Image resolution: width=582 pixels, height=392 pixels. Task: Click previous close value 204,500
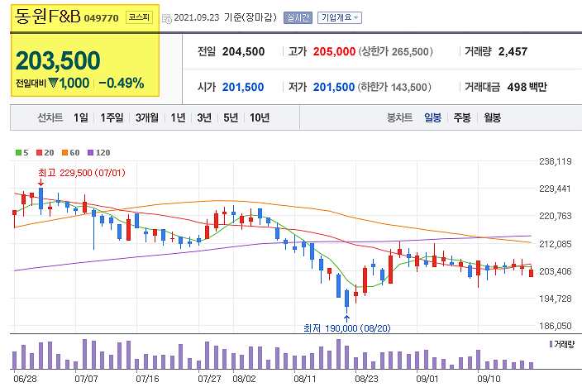coord(243,51)
